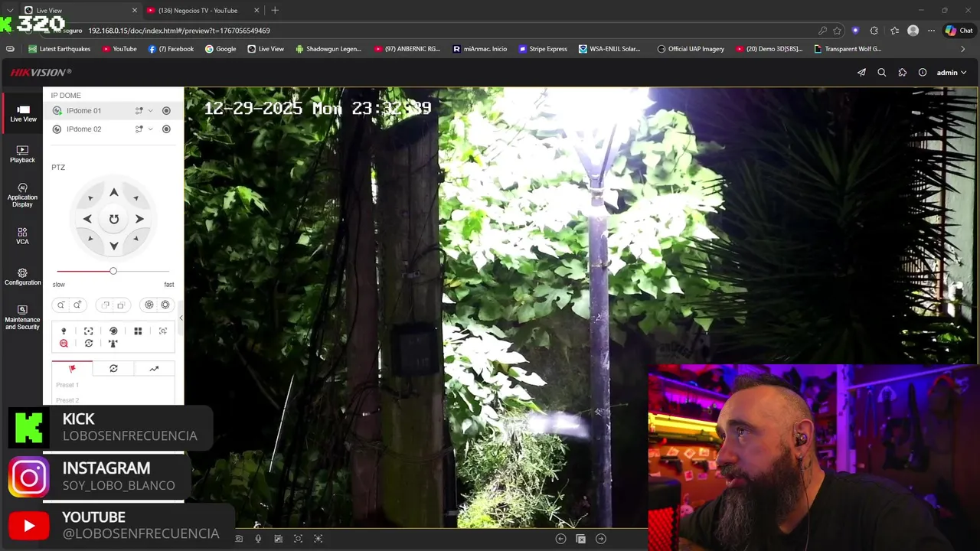Tilt camera down with PTZ down arrow
Image resolution: width=980 pixels, height=551 pixels.
pos(113,246)
